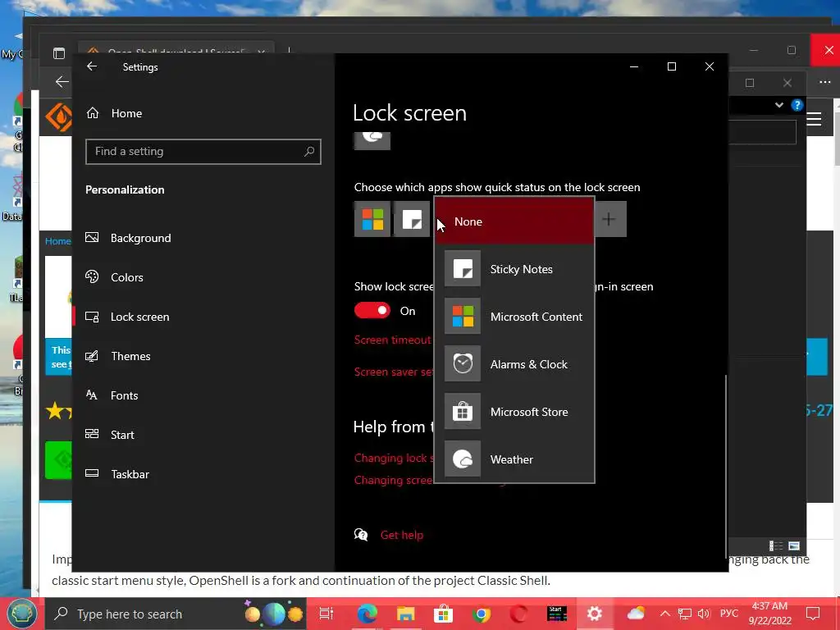840x630 pixels.
Task: Open network icon in system tray
Action: (685, 614)
